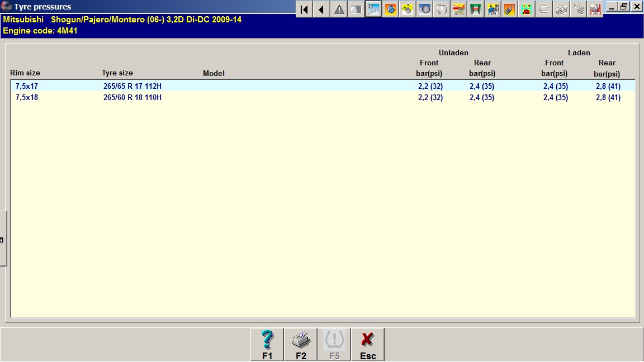Viewport: 644px width, 362px height.
Task: Open the green vehicle lift icon
Action: [x=476, y=9]
